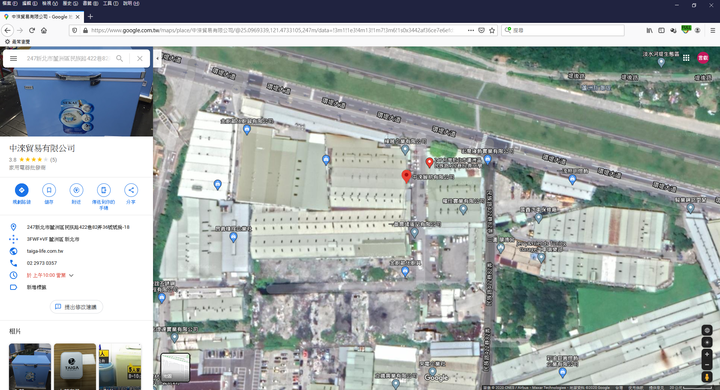Bookmark this page with the star icon
Viewport: 720px width, 390px height.
492,30
